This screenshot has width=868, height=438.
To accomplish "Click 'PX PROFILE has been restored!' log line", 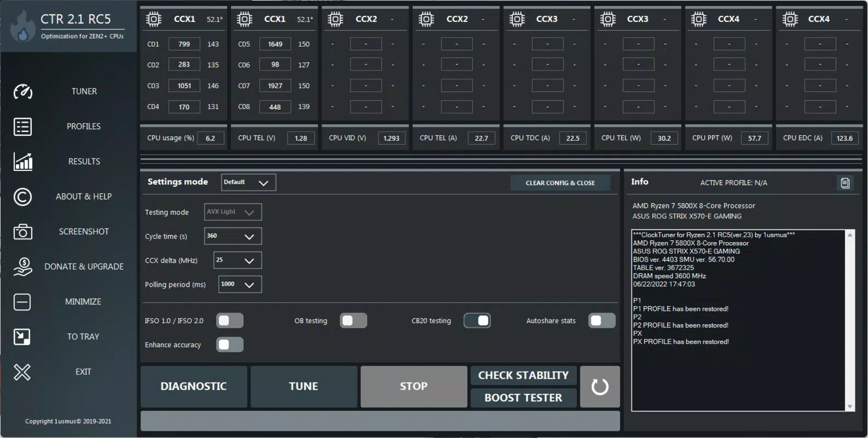I will [681, 342].
